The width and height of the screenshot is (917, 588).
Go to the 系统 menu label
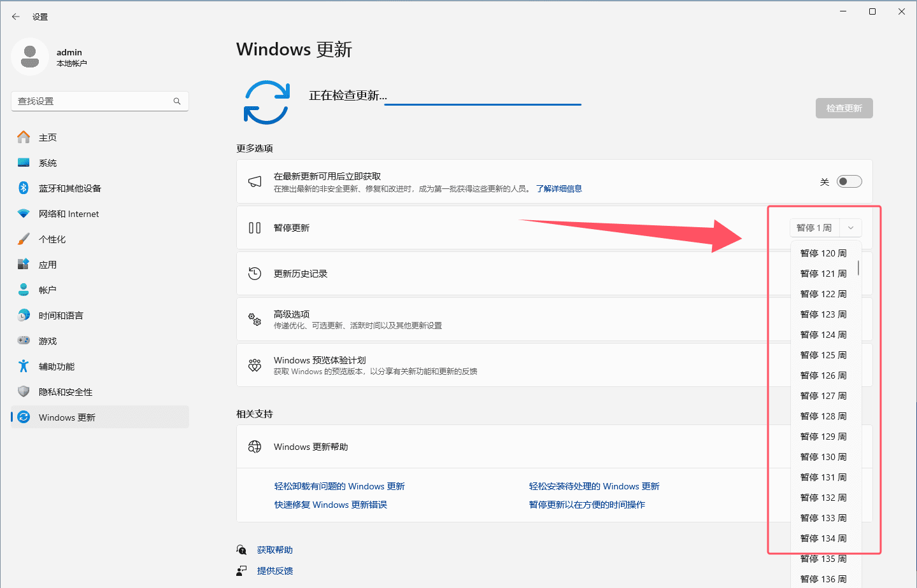(x=48, y=163)
